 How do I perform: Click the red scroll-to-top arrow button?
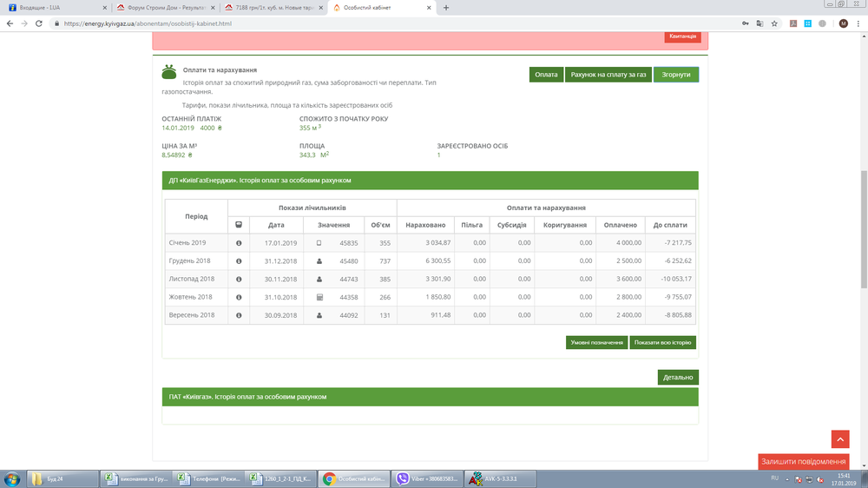pyautogui.click(x=839, y=439)
